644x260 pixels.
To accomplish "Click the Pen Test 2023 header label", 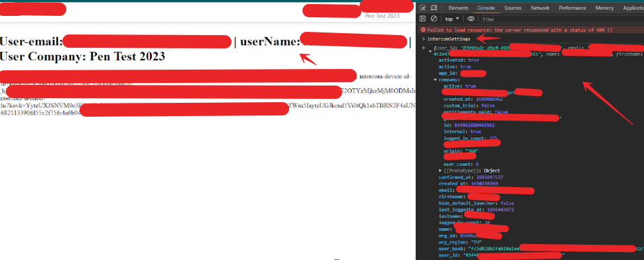I will [383, 16].
